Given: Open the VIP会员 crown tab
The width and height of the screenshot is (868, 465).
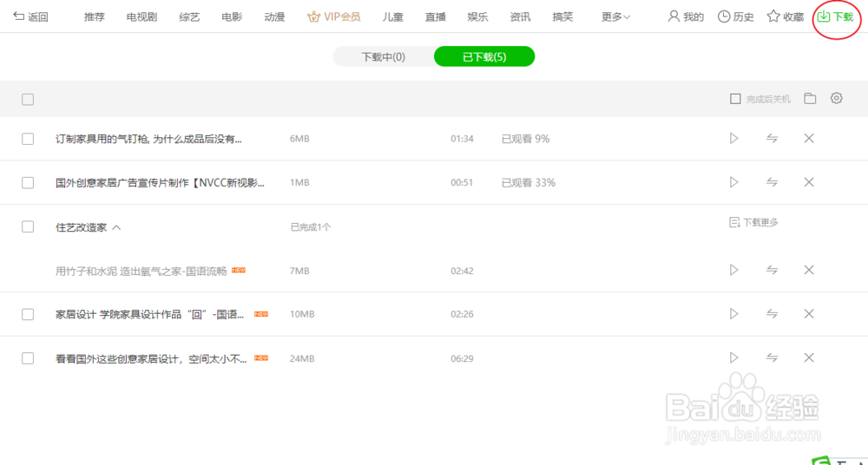Looking at the screenshot, I should (334, 16).
